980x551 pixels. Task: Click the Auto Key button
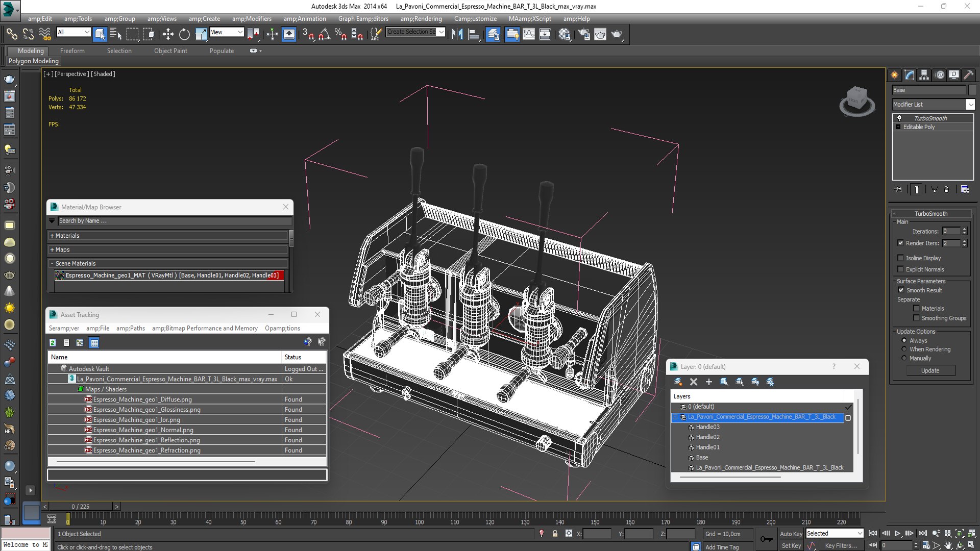[x=791, y=534]
